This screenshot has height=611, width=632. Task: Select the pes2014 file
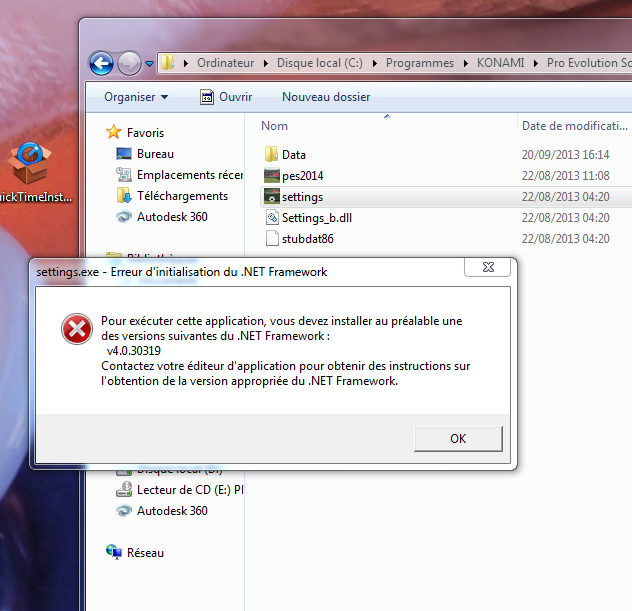tap(302, 176)
